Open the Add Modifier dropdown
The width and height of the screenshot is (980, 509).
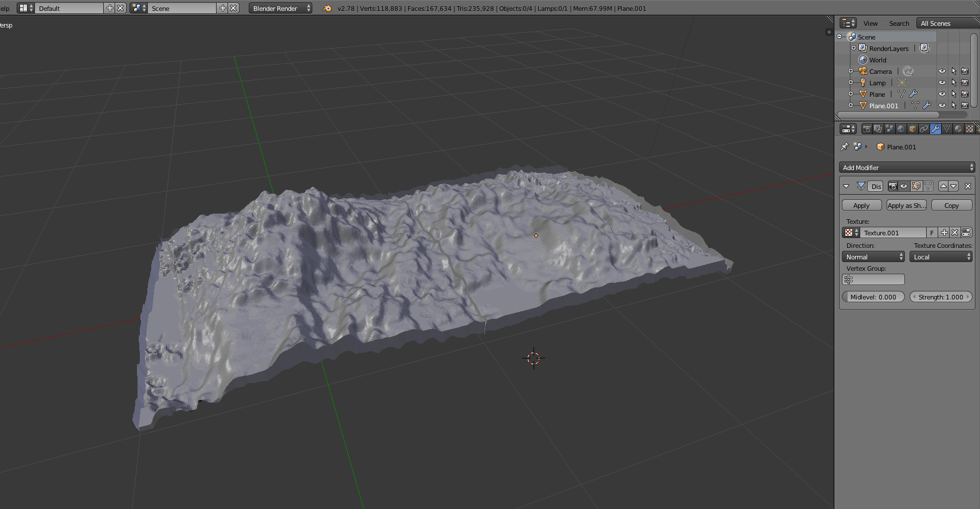pos(907,167)
